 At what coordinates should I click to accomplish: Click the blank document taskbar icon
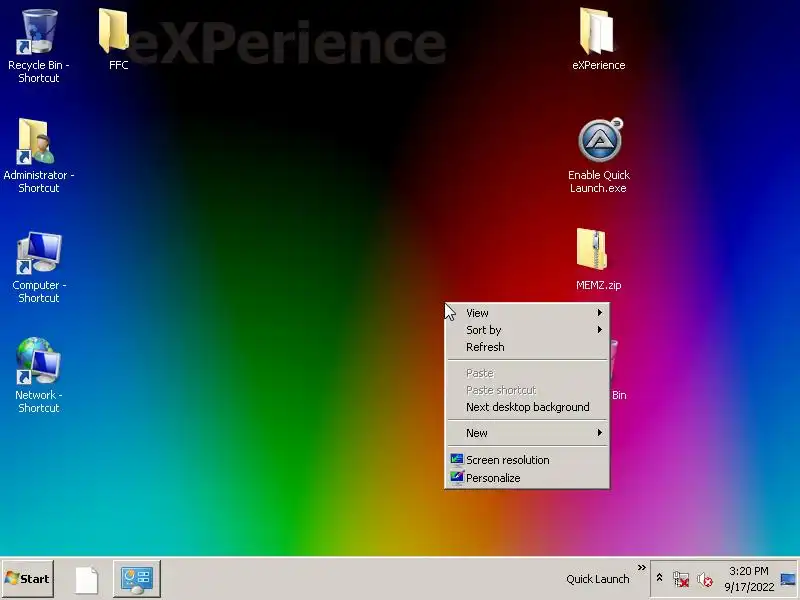87,580
